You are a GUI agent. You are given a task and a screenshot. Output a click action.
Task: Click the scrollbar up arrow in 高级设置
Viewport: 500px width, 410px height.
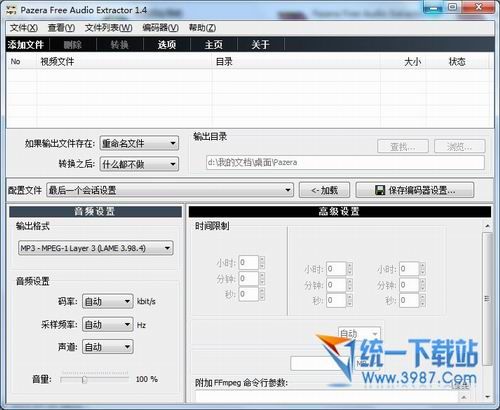(487, 226)
